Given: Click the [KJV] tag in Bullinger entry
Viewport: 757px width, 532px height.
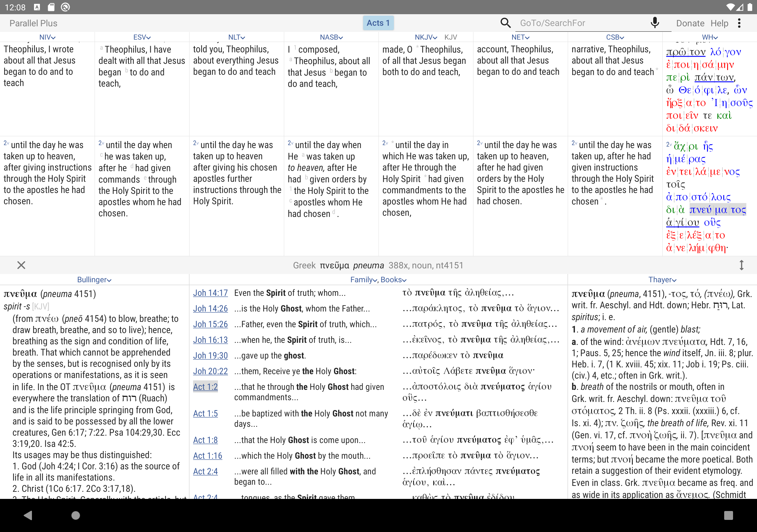Looking at the screenshot, I should click(41, 306).
